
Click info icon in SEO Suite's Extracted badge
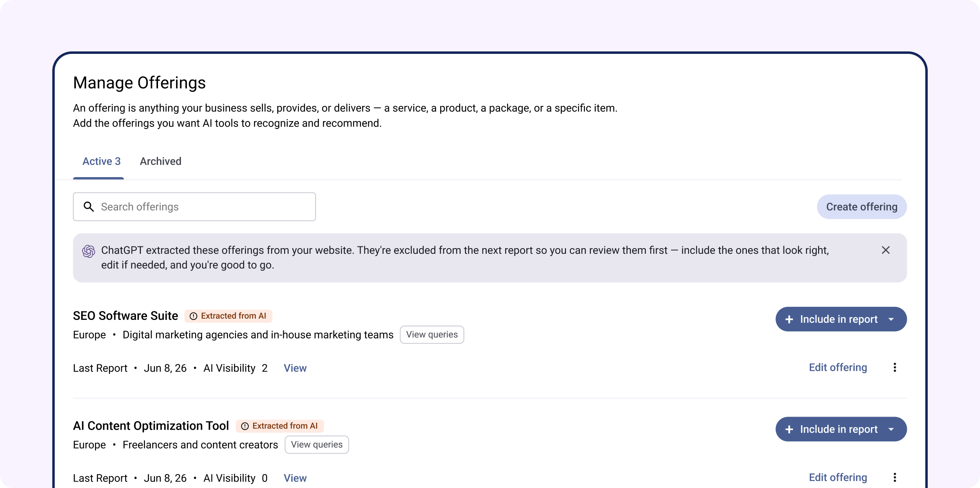tap(194, 316)
